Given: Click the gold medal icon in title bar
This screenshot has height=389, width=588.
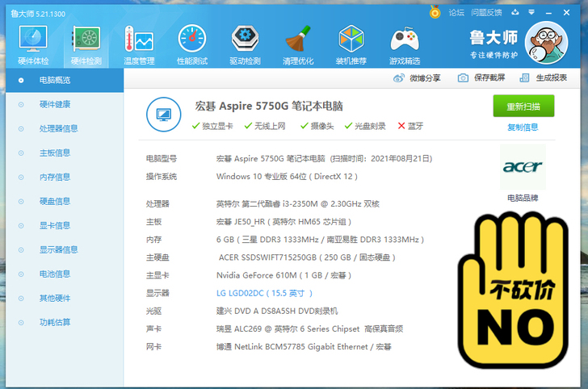Looking at the screenshot, I should pos(435,12).
